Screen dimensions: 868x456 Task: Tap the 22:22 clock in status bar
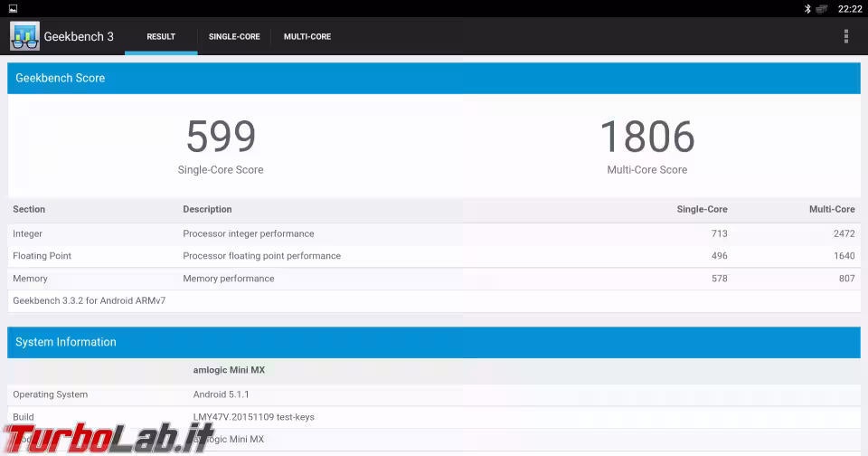click(850, 8)
